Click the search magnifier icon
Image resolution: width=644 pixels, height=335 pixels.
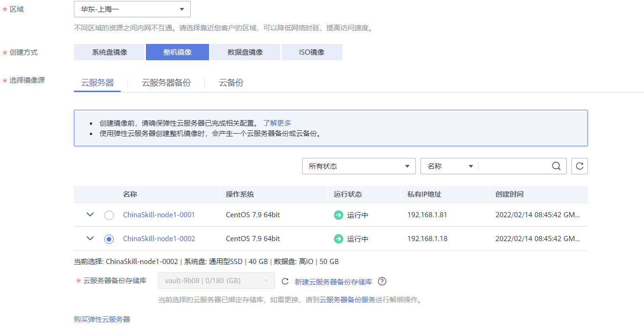pos(556,166)
